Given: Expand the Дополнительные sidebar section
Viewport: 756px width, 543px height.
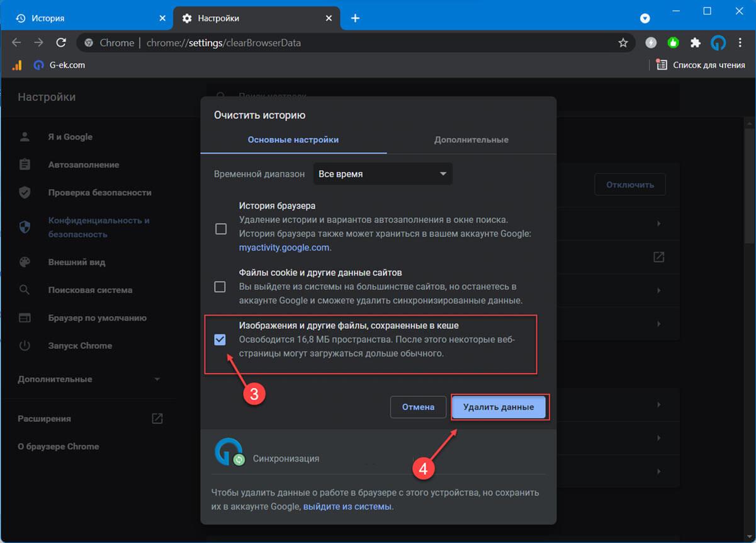Looking at the screenshot, I should (x=89, y=379).
